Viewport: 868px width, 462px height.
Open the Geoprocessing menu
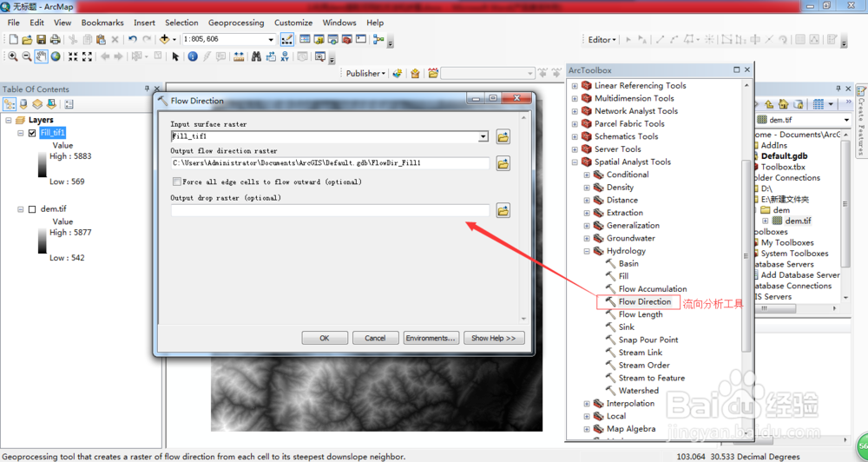coord(236,23)
